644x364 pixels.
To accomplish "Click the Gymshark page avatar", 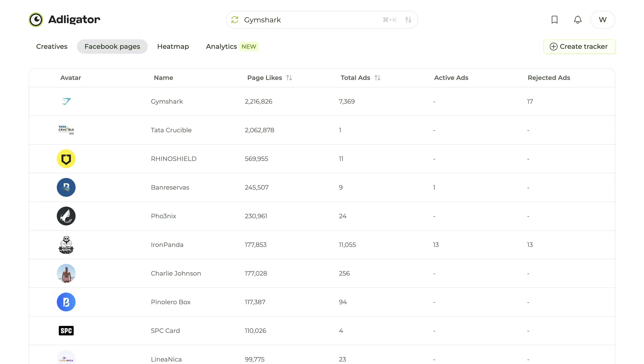I will pyautogui.click(x=66, y=101).
